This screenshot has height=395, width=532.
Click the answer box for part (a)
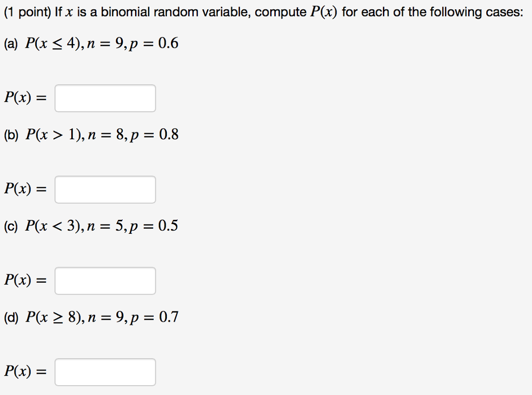pos(105,98)
